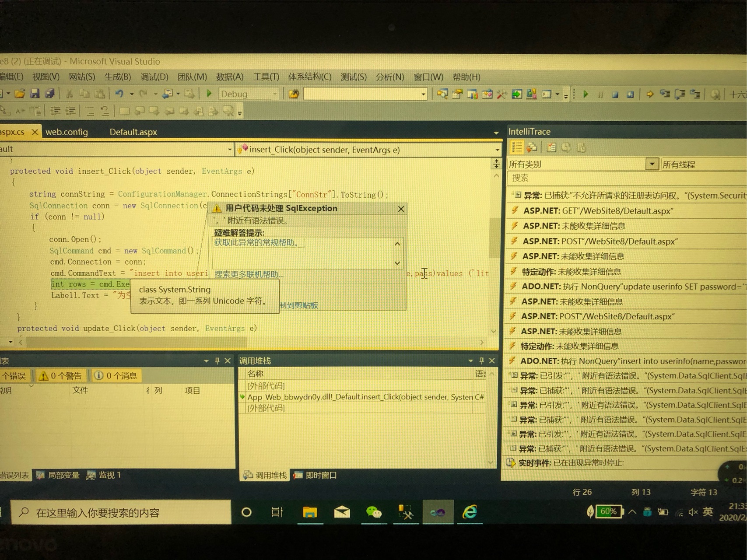Click the Save All toolbar icon

49,94
